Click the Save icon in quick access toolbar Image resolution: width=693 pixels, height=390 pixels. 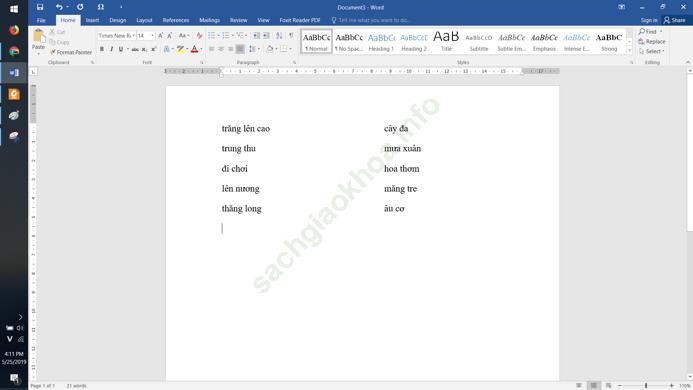click(x=40, y=7)
